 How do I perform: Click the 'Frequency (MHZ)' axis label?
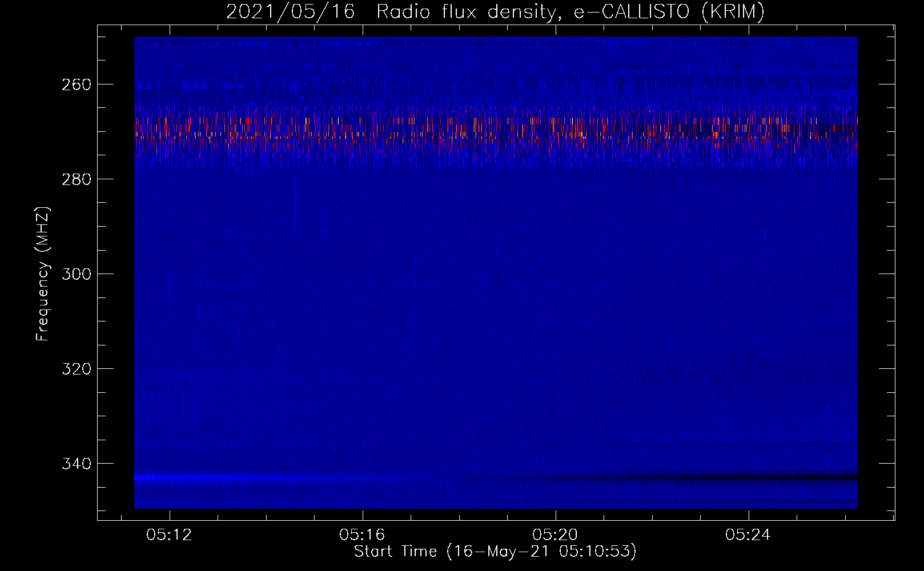point(43,274)
